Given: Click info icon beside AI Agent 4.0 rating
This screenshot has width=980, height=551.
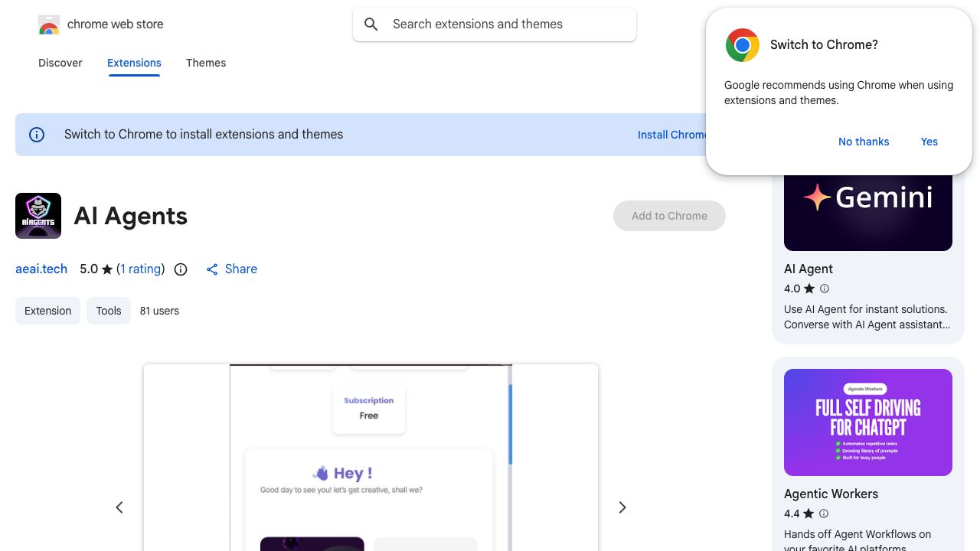Looking at the screenshot, I should (x=825, y=289).
